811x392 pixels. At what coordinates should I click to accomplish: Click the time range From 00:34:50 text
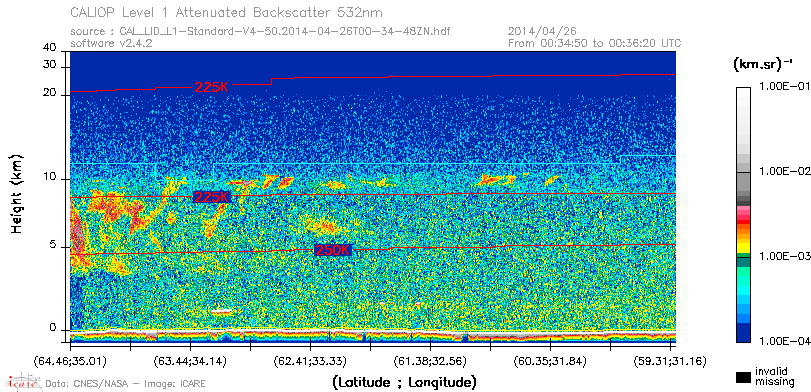(595, 43)
